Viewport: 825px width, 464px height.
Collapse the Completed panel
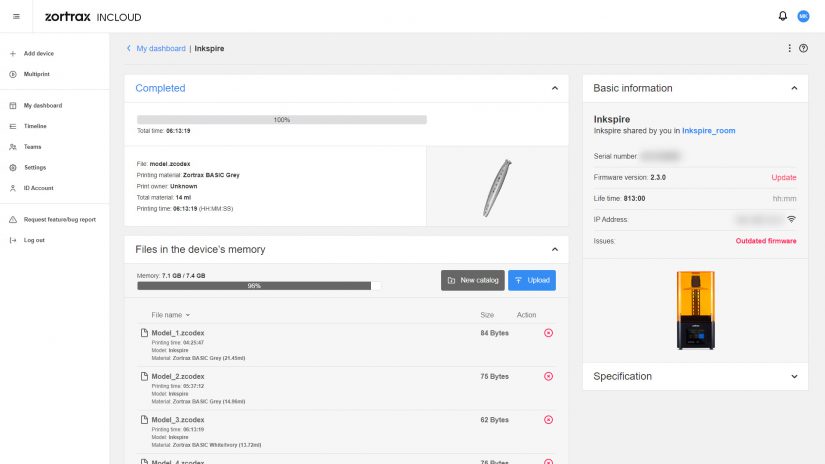(x=555, y=88)
